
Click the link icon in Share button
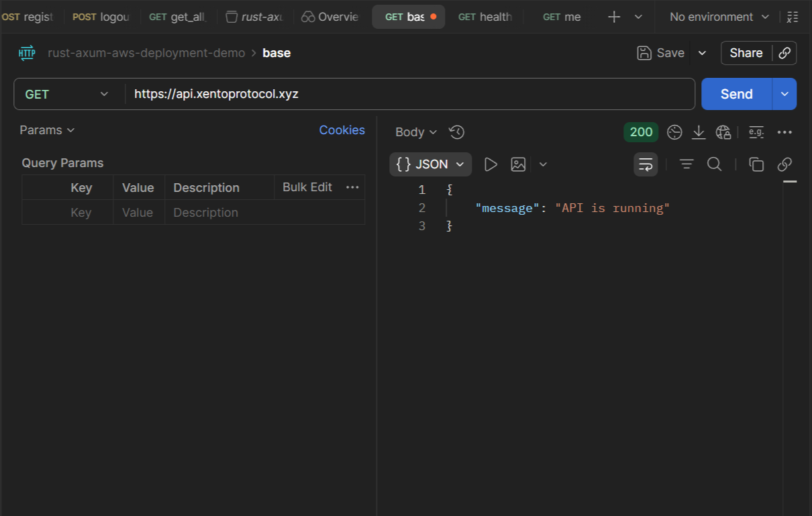(x=784, y=53)
